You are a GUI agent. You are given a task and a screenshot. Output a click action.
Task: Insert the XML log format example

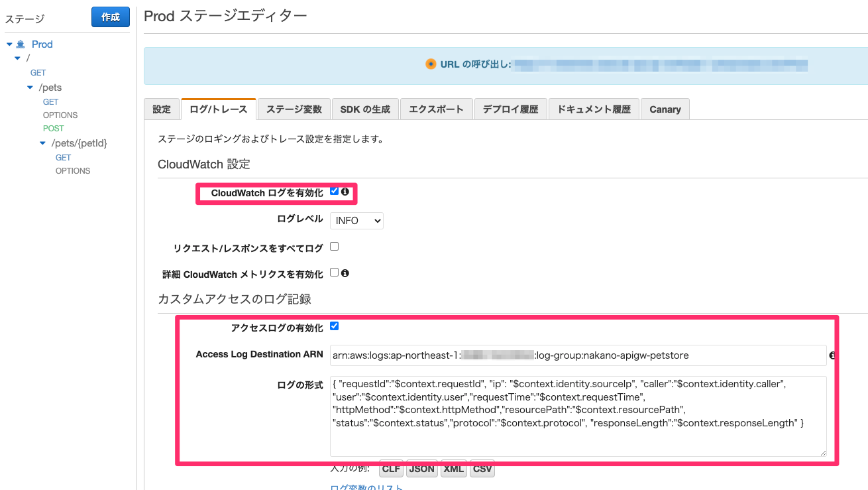pos(454,469)
